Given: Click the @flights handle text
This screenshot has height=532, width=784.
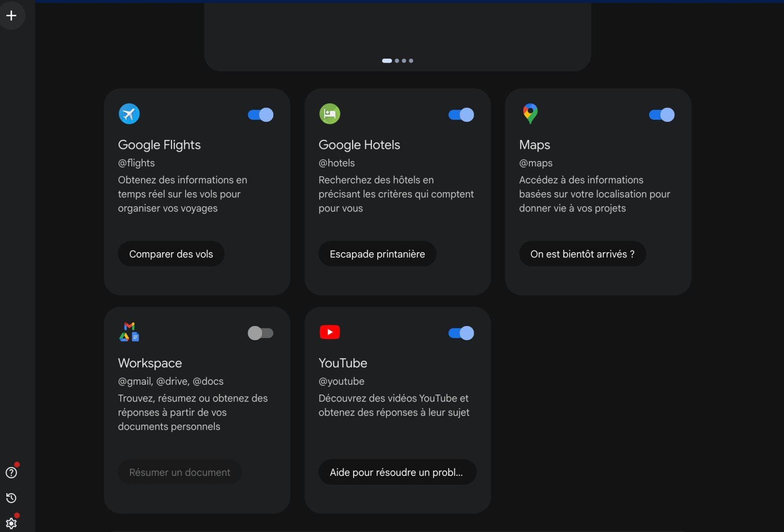Looking at the screenshot, I should click(136, 163).
